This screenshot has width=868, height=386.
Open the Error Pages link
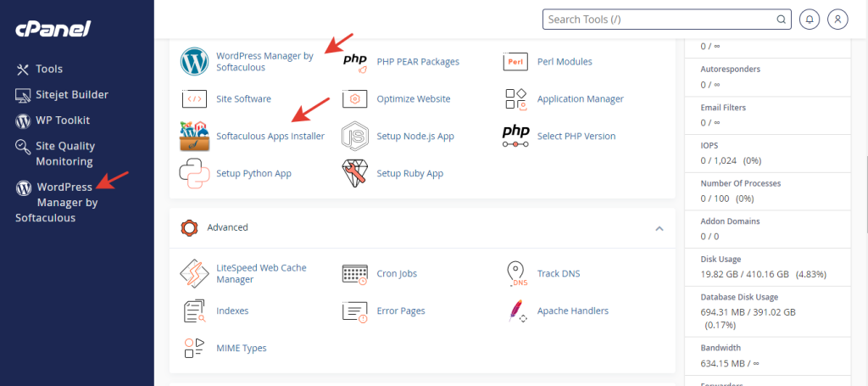[401, 311]
